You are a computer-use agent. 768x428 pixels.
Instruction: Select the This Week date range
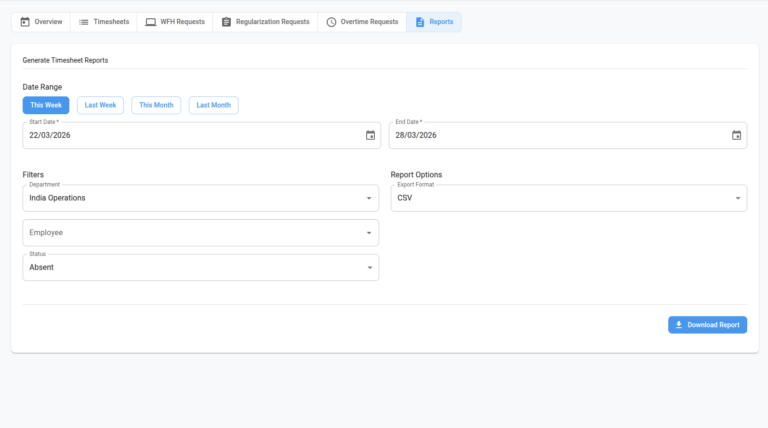tap(46, 105)
